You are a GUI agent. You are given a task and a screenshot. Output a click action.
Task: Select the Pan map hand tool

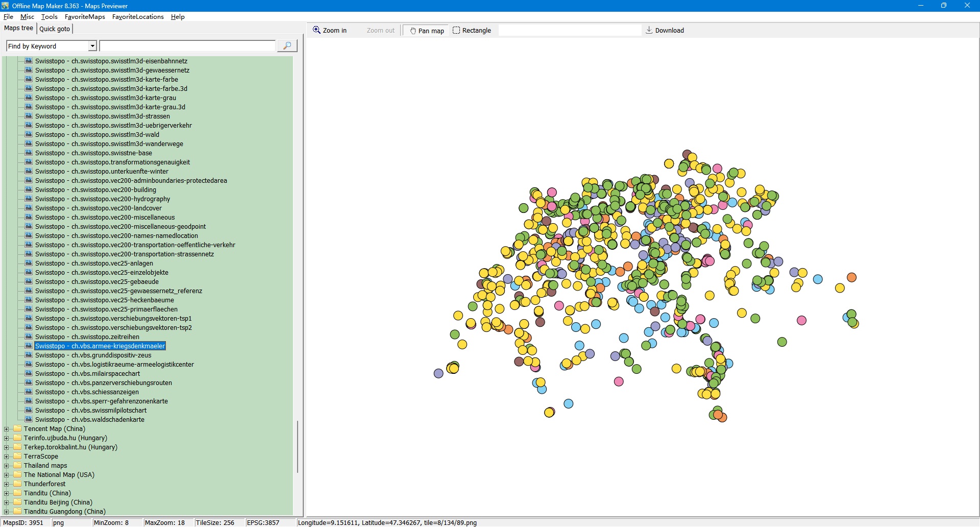pos(427,31)
